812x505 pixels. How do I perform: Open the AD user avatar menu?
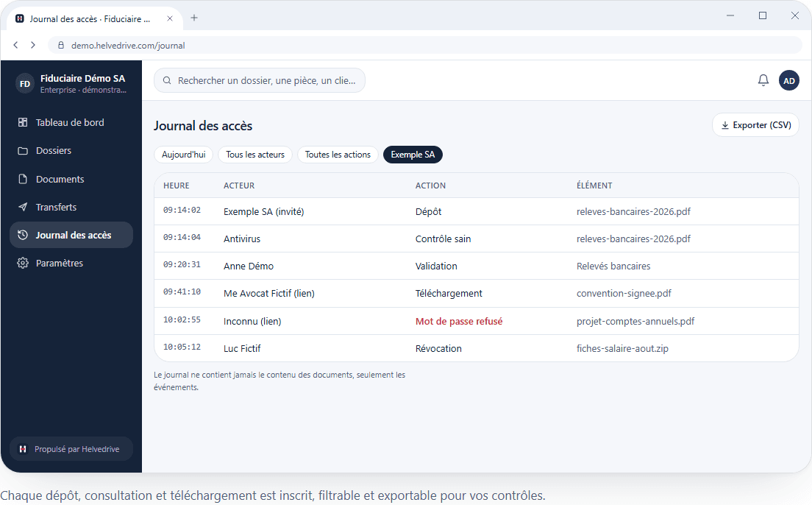tap(788, 80)
